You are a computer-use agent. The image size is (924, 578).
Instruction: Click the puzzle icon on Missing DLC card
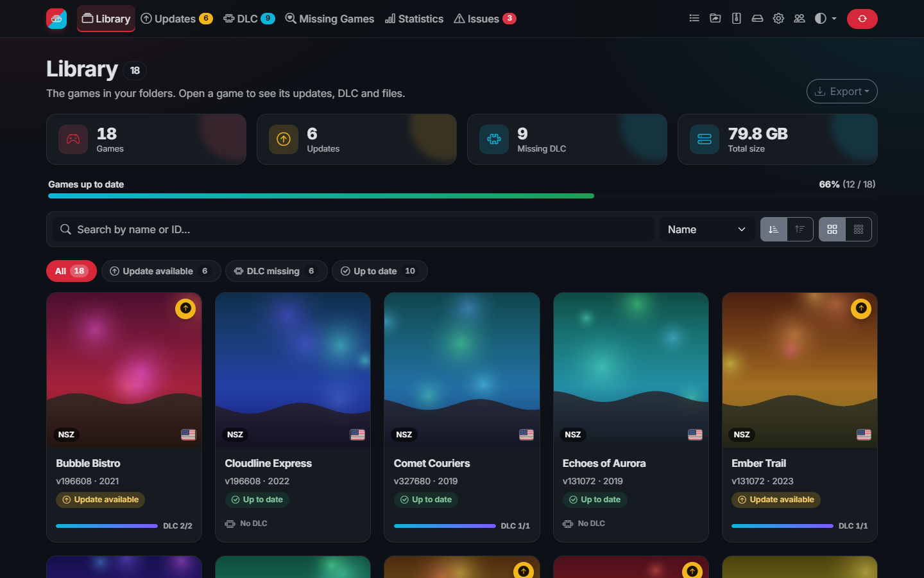(494, 139)
